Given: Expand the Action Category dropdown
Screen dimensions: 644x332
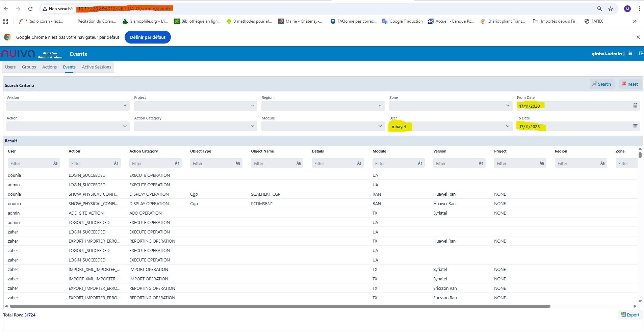Looking at the screenshot, I should click(x=252, y=126).
